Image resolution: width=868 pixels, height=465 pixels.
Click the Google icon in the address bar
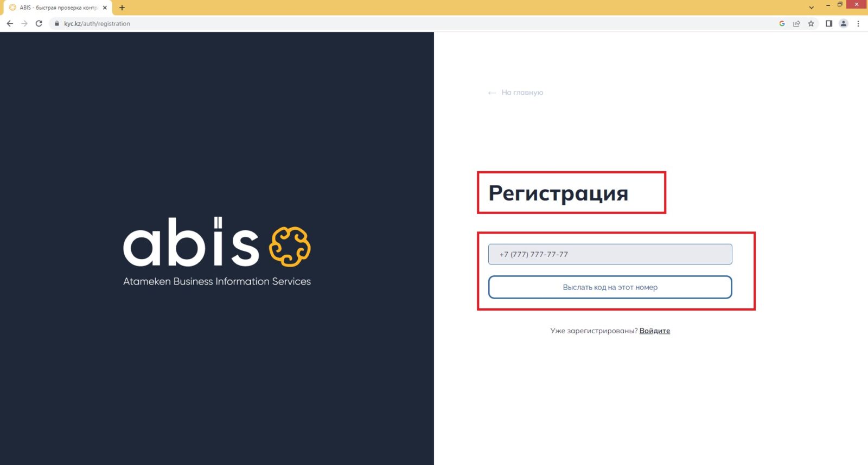click(782, 23)
